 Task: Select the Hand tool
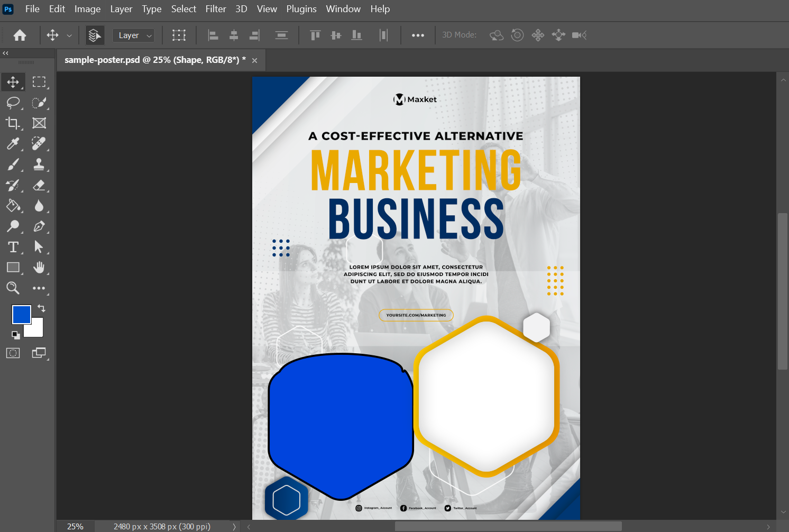point(39,268)
